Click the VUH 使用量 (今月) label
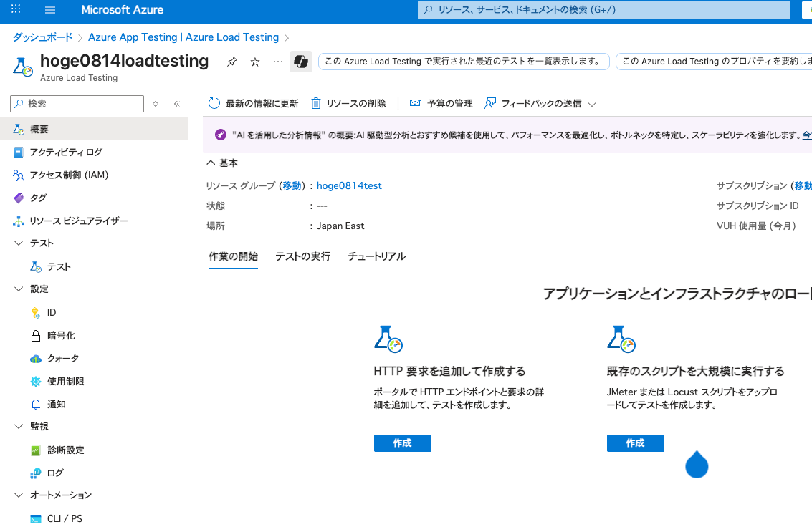The height and width of the screenshot is (527, 812). [x=756, y=226]
